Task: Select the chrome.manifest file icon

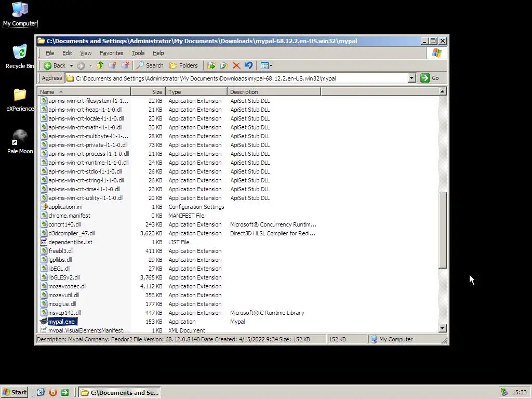Action: point(44,216)
